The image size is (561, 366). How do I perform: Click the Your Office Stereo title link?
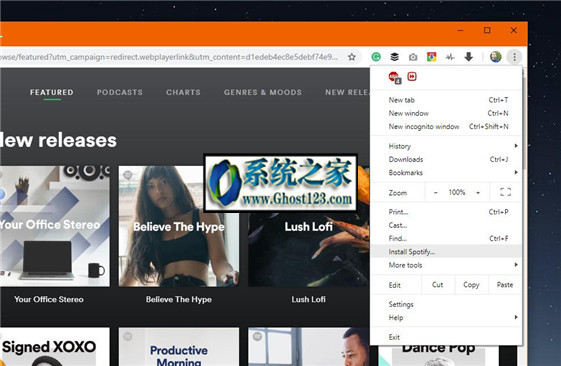[49, 299]
